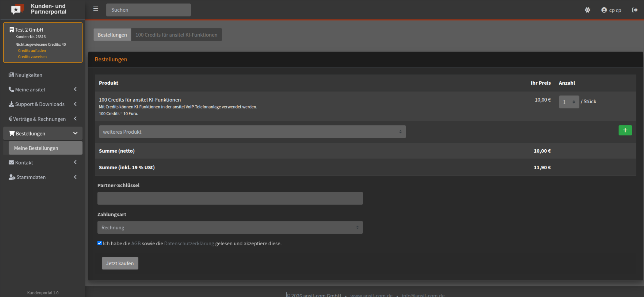Adjust the Anzahl quantity stepper

(x=569, y=102)
